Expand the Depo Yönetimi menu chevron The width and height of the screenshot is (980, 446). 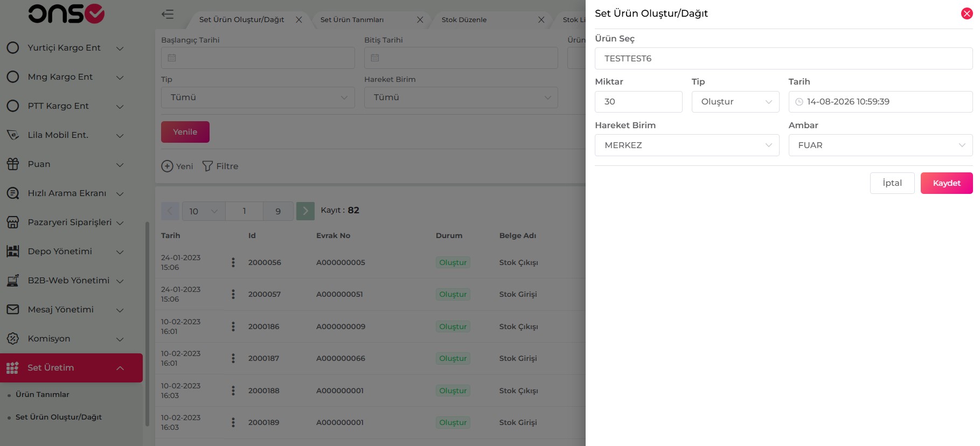click(x=120, y=252)
